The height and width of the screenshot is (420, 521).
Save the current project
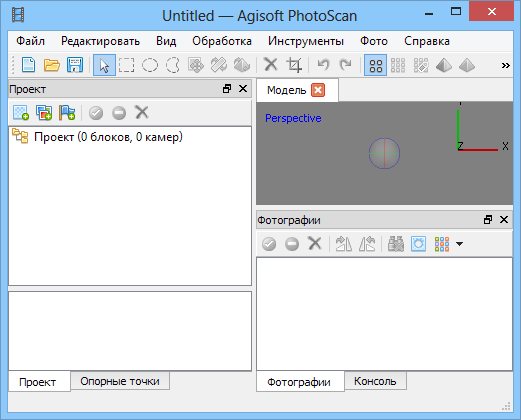[75, 65]
